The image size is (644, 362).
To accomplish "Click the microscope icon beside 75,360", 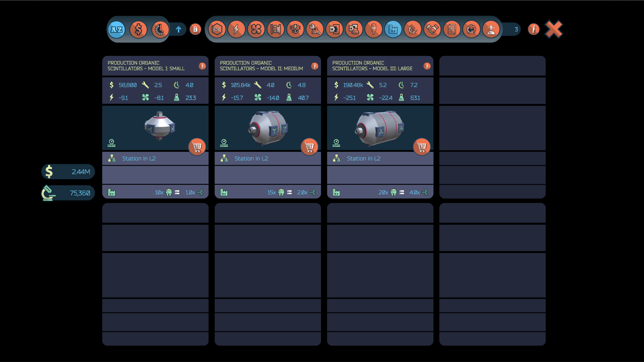I will coord(48,193).
